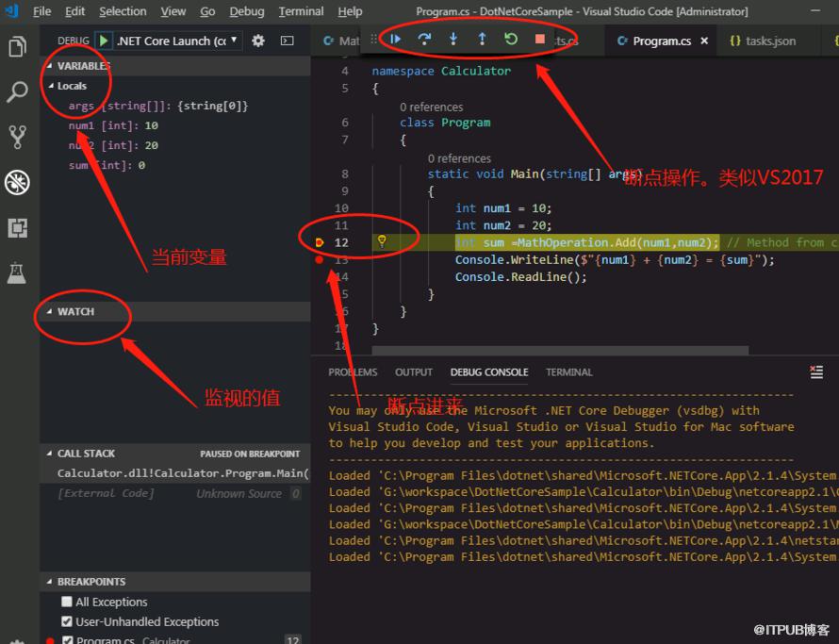Open the debug console terminal icon
Image resolution: width=839 pixels, height=644 pixels.
[x=287, y=41]
